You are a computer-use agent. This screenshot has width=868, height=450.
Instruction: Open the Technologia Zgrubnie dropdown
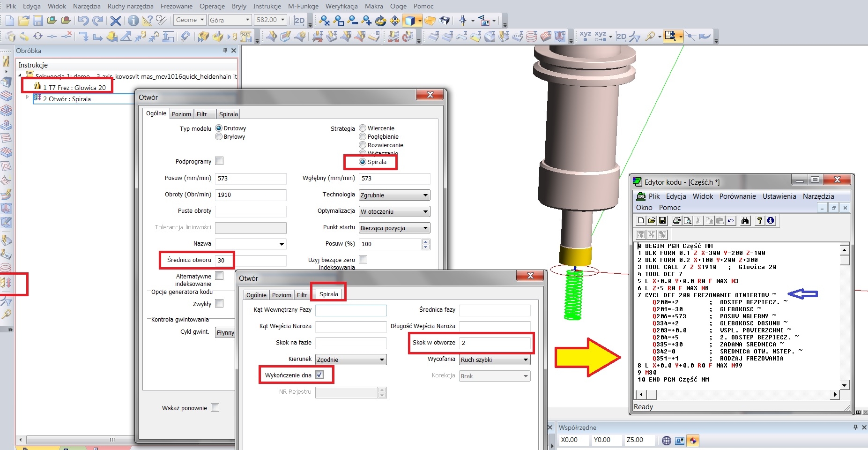tap(394, 195)
